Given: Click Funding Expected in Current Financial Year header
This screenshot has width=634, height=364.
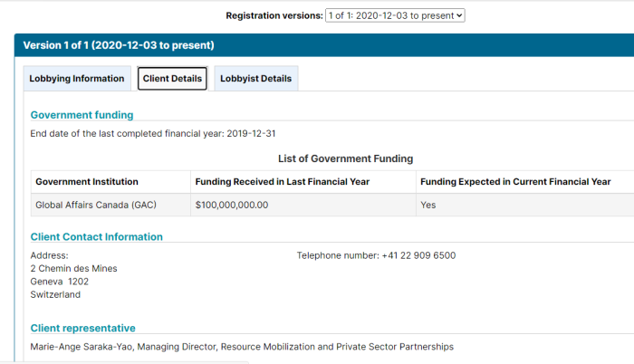Looking at the screenshot, I should coord(525,182).
